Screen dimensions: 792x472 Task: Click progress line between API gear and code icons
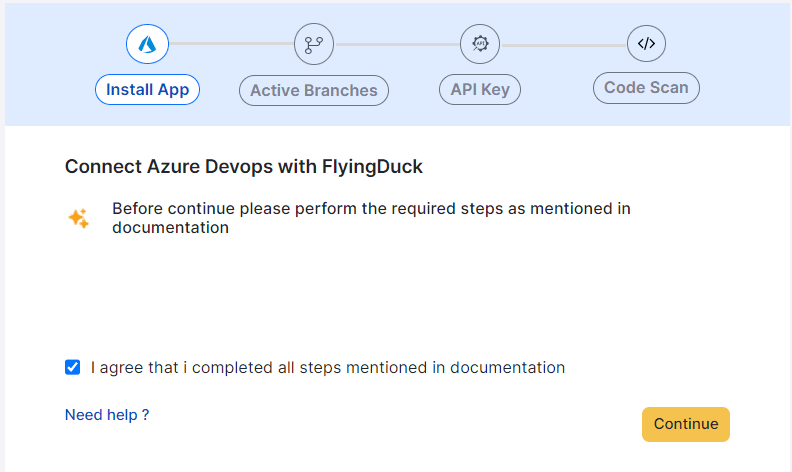(x=563, y=44)
